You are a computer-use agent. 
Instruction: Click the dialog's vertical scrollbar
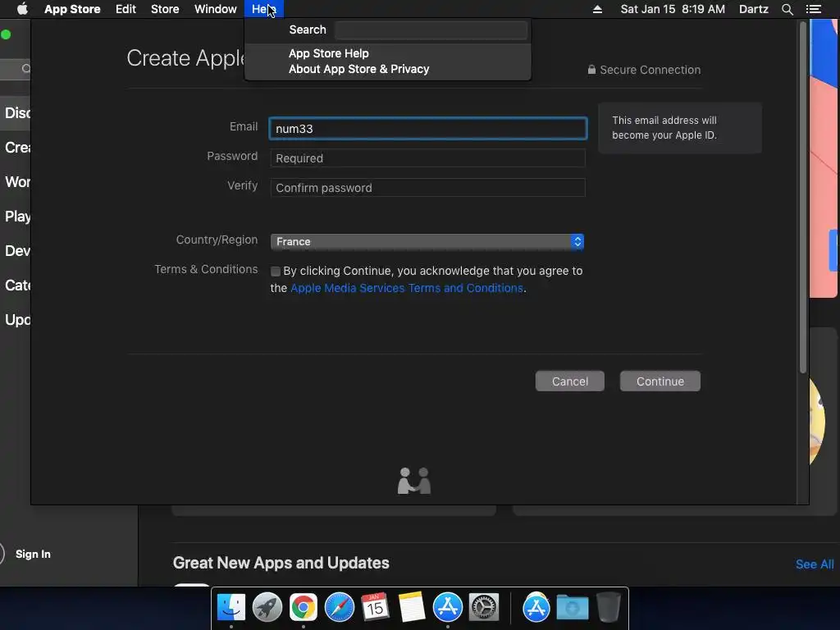click(802, 199)
